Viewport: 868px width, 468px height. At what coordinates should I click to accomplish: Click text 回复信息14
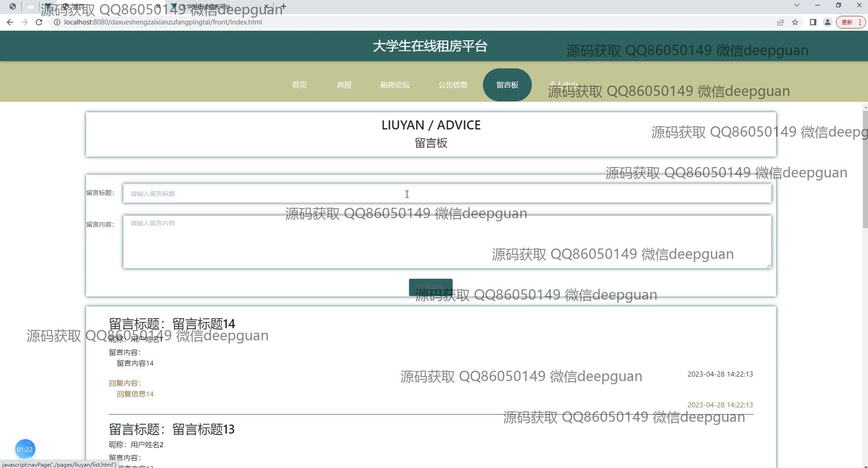[x=135, y=394]
